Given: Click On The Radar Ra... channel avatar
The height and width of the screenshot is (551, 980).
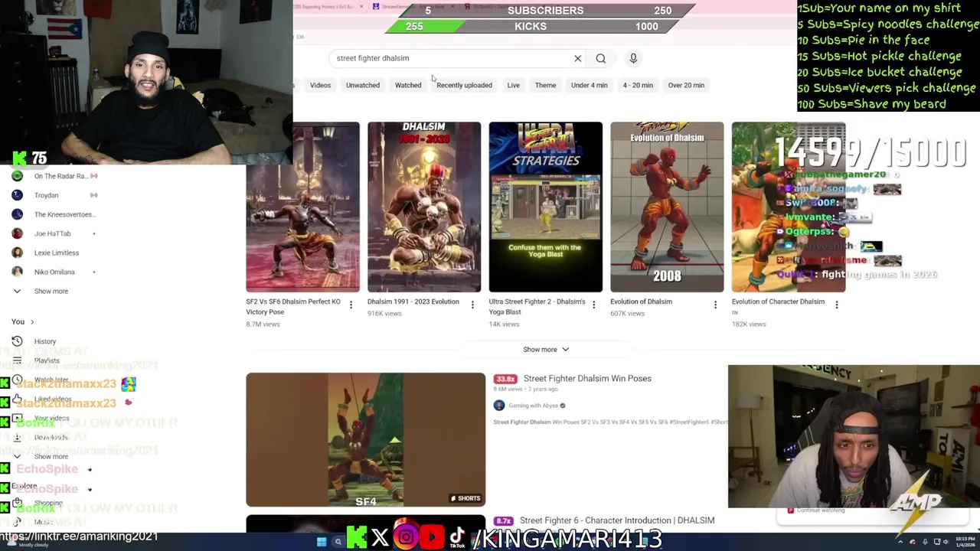Looking at the screenshot, I should pyautogui.click(x=17, y=176).
